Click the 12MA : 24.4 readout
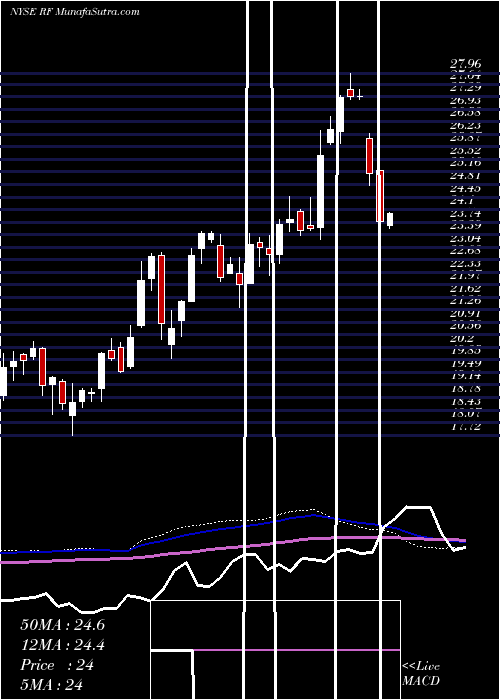The height and width of the screenshot is (700, 500). (x=62, y=645)
